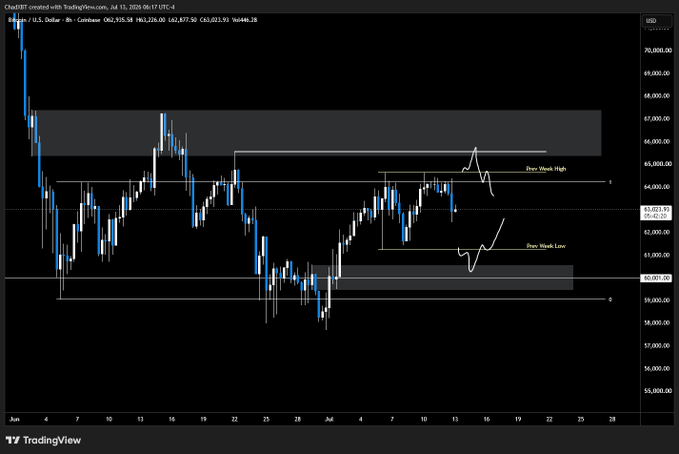The image size is (679, 454).
Task: Click the 'Prev Week Low' label
Action: (x=546, y=246)
